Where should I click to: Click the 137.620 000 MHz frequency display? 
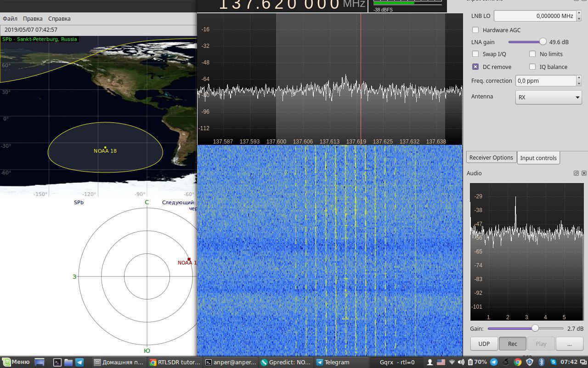point(292,5)
